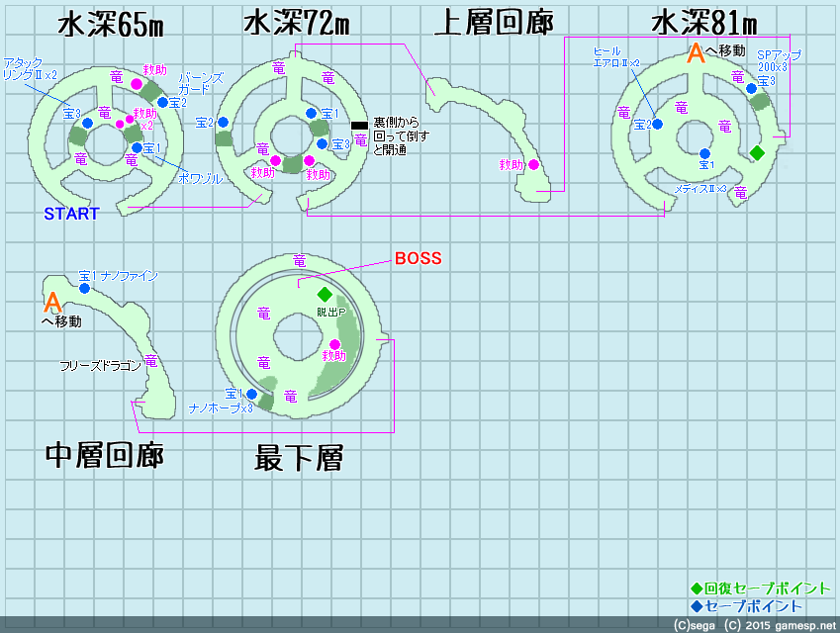Click the green 脱出P diamond in 最下層
840x633 pixels.
point(325,294)
